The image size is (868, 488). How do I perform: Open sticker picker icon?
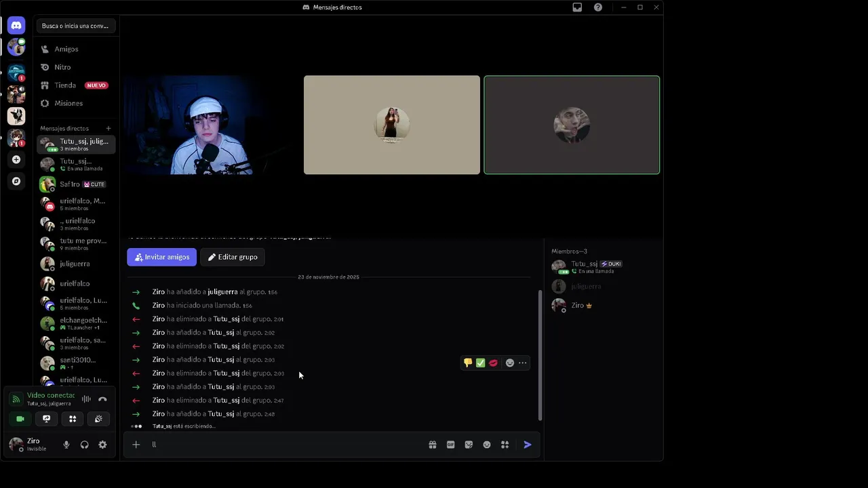coord(469,445)
